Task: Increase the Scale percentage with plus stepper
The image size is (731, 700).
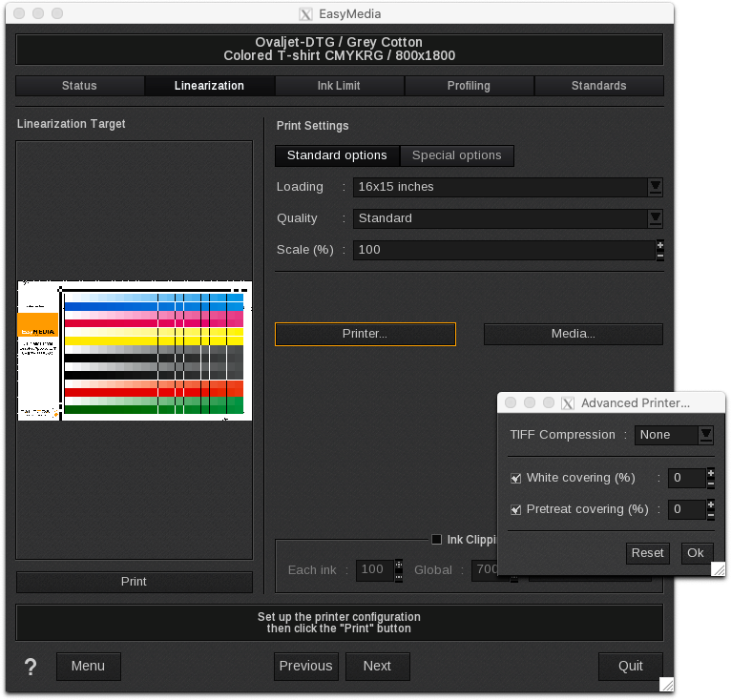Action: pyautogui.click(x=659, y=245)
